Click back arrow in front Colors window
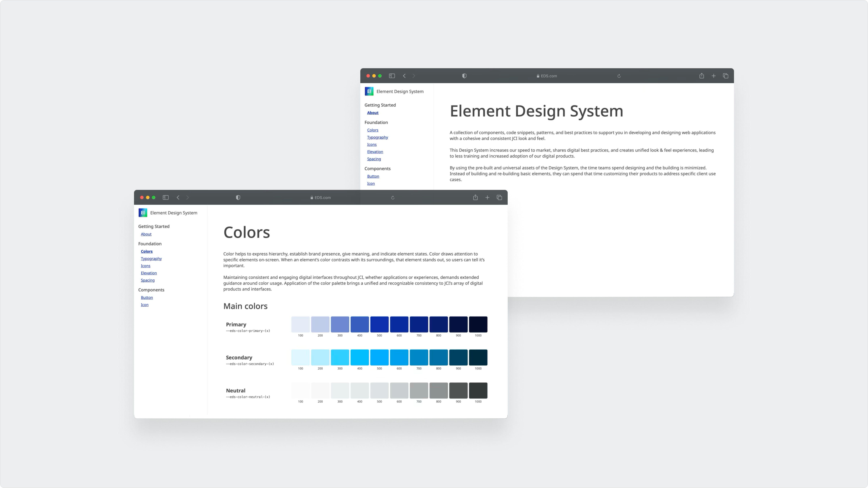Image resolution: width=868 pixels, height=488 pixels. [178, 197]
